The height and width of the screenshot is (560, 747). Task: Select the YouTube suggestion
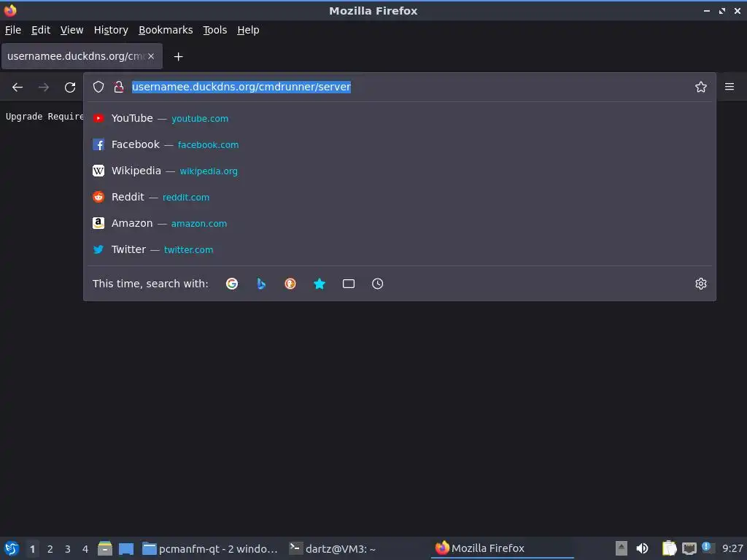(399, 118)
